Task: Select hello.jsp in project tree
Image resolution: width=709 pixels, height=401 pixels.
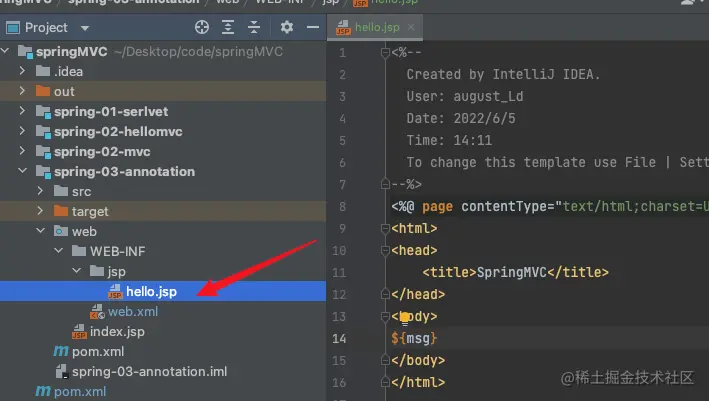Action: [x=163, y=291]
